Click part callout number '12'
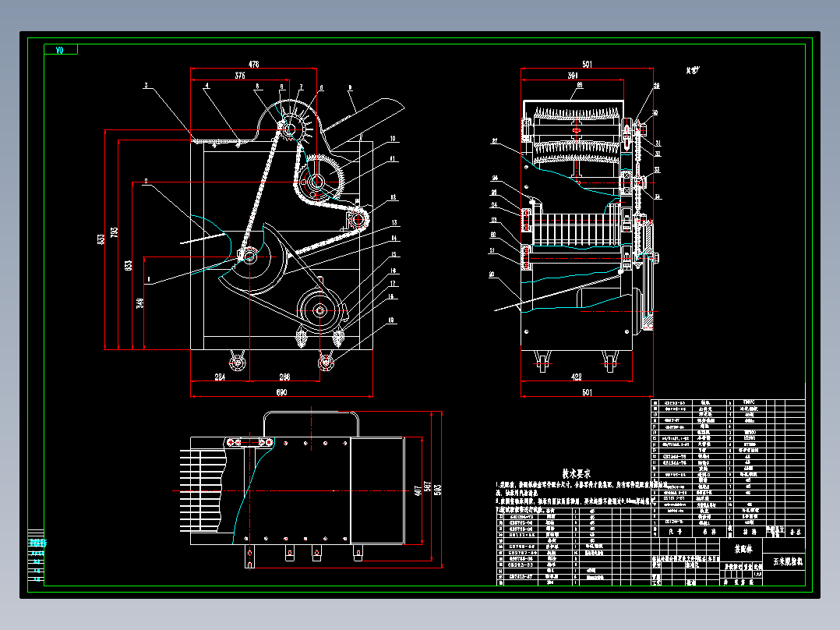Viewport: 840px width, 630px height. click(x=394, y=197)
